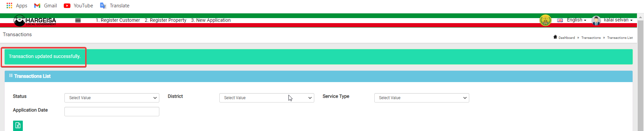Image resolution: width=644 pixels, height=131 pixels.
Task: Open the kalai selvan user menu
Action: (x=618, y=20)
